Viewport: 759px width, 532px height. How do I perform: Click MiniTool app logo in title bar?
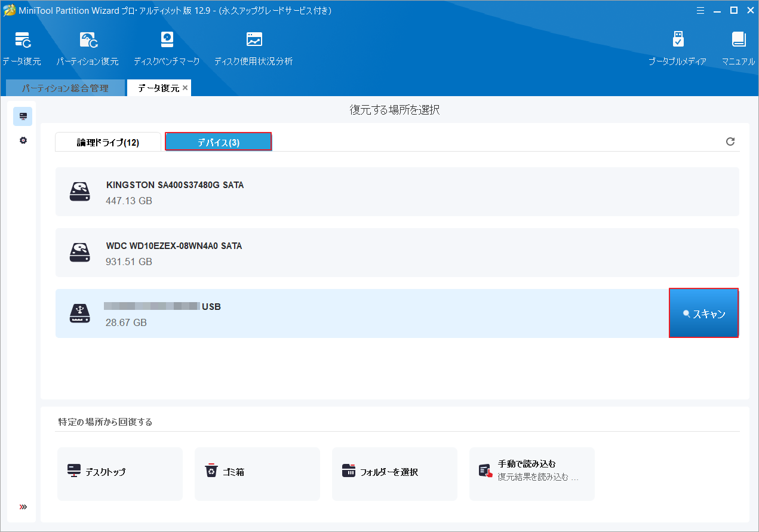[9, 11]
